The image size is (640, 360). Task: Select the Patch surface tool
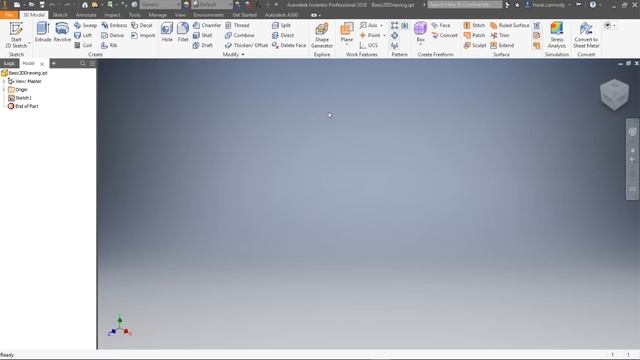pyautogui.click(x=474, y=36)
